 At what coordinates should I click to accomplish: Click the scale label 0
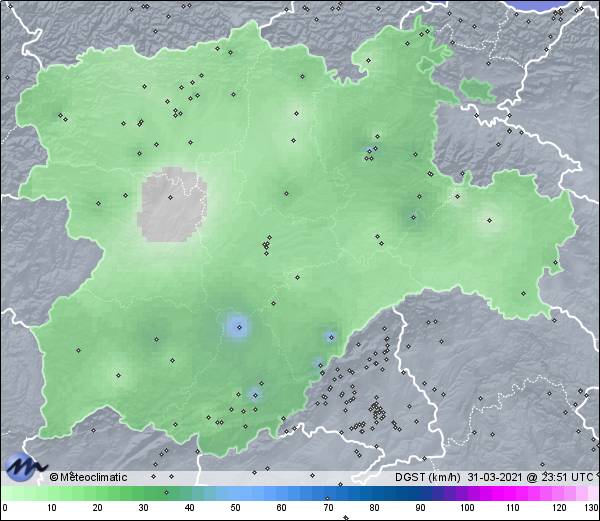[x=5, y=508]
